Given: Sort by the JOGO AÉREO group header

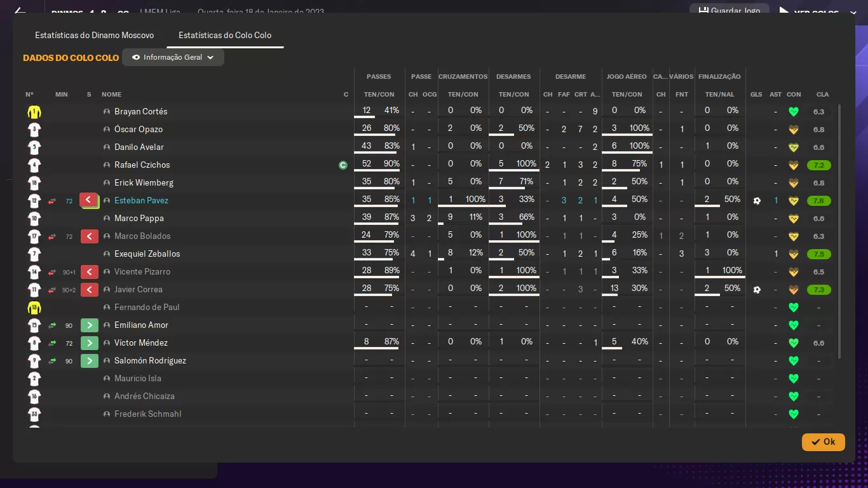Looking at the screenshot, I should coord(627,77).
